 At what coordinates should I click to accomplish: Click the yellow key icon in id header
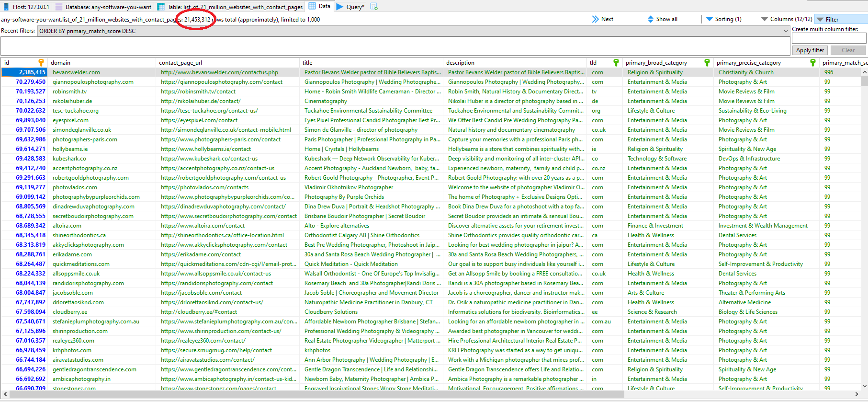(x=41, y=63)
